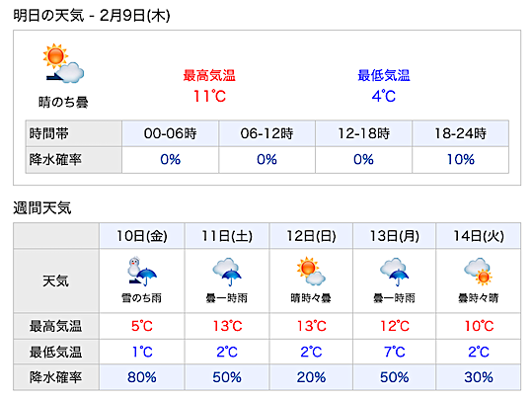The image size is (532, 399).
Task: Select the 14日(火) column header
Action: pos(479,236)
